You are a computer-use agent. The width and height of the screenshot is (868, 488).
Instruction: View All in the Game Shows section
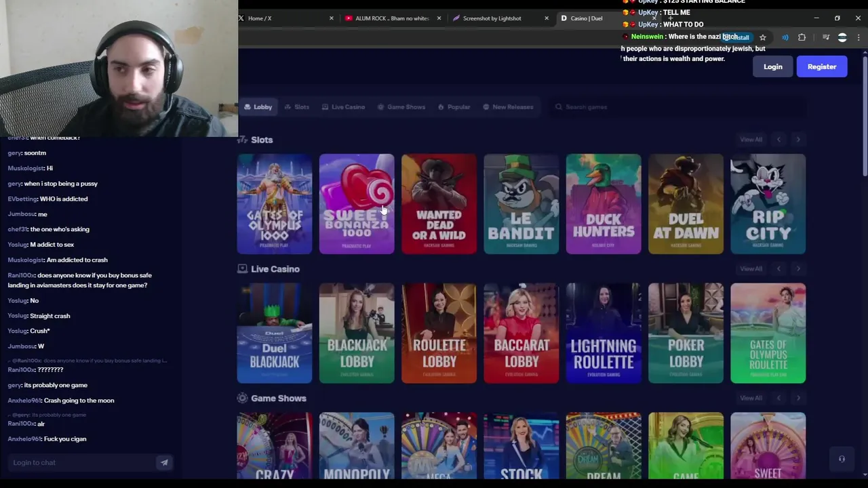[751, 398]
